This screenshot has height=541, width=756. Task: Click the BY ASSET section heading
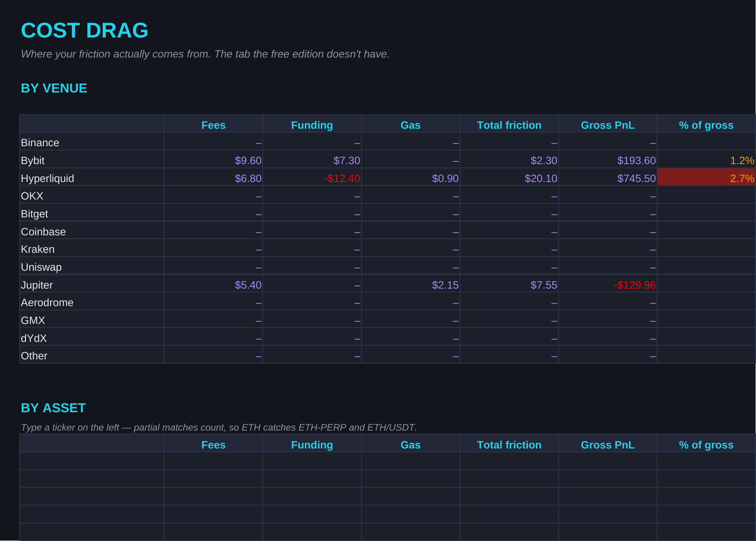coord(53,408)
